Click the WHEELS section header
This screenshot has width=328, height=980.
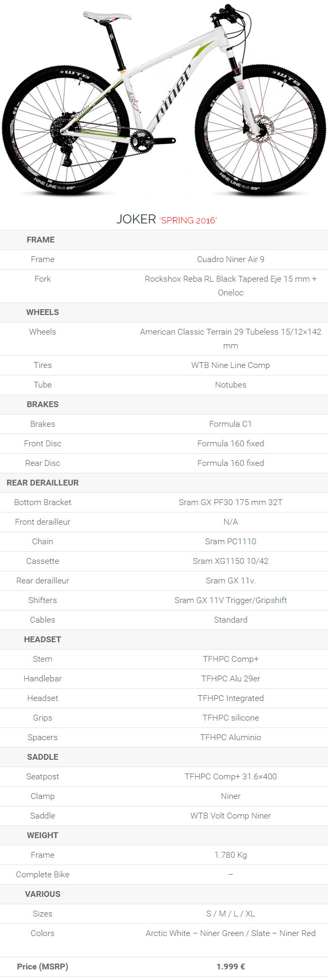pyautogui.click(x=42, y=312)
